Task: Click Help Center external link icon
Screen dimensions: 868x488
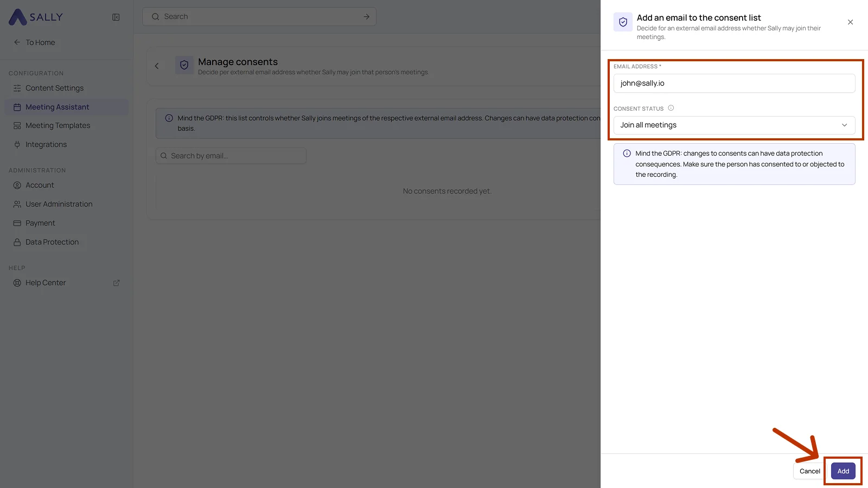Action: pos(116,283)
